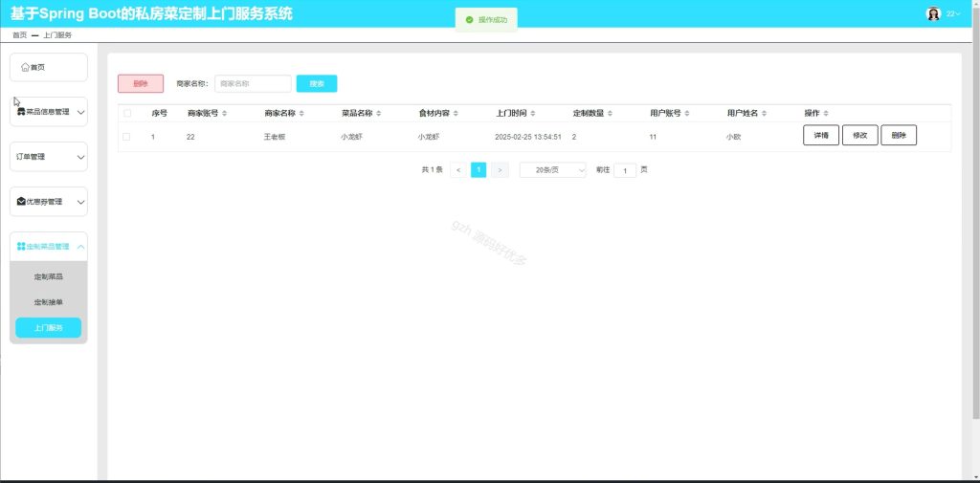
Task: Click the system title in the header
Action: click(151, 13)
